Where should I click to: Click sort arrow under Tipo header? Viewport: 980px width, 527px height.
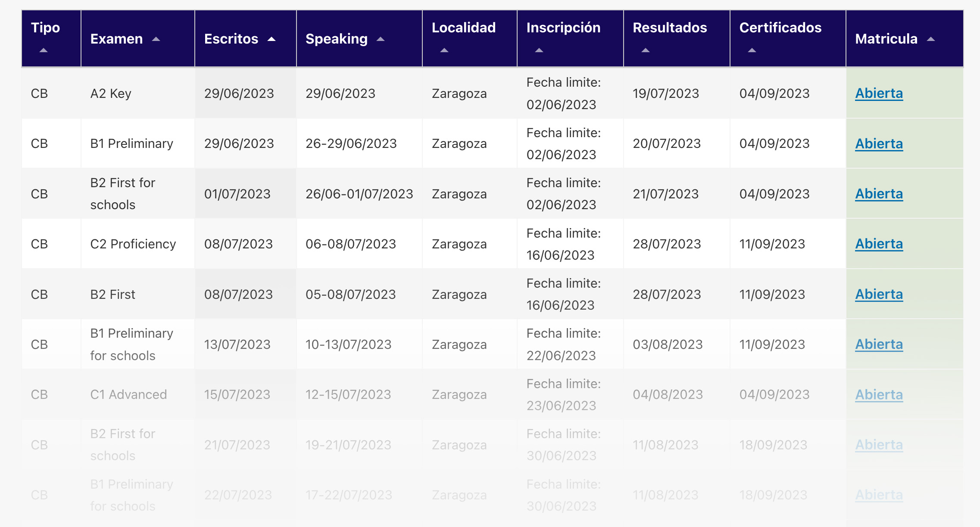coord(43,50)
